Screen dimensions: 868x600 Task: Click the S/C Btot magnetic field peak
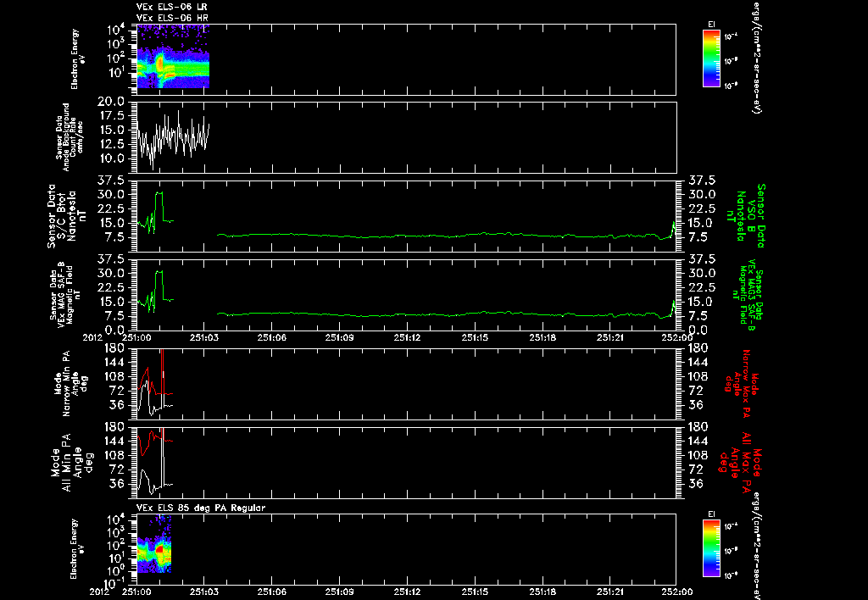pos(159,192)
